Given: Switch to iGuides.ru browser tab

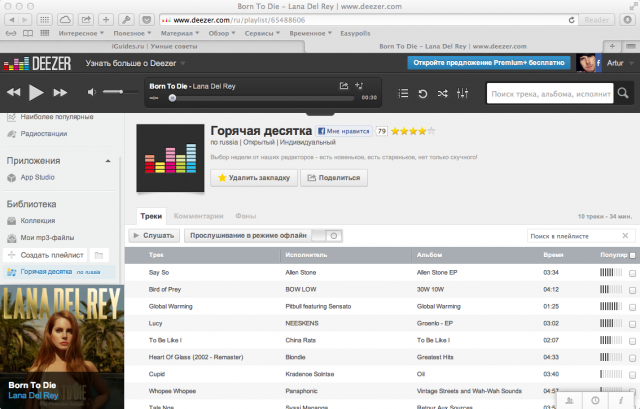Looking at the screenshot, I should point(154,47).
